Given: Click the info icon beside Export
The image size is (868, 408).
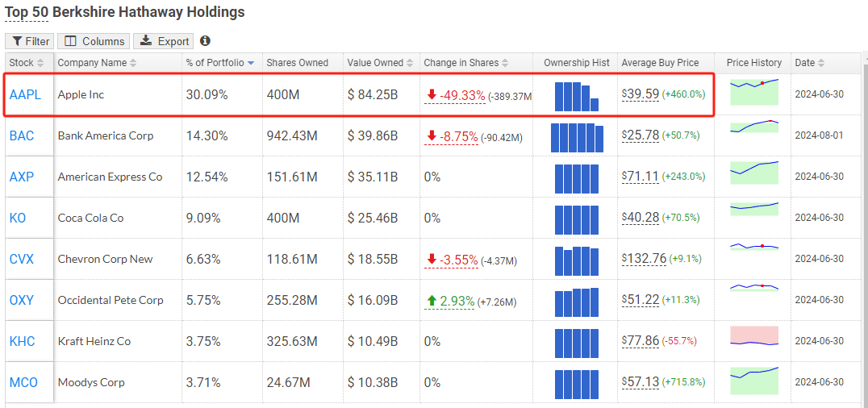Looking at the screenshot, I should (205, 41).
